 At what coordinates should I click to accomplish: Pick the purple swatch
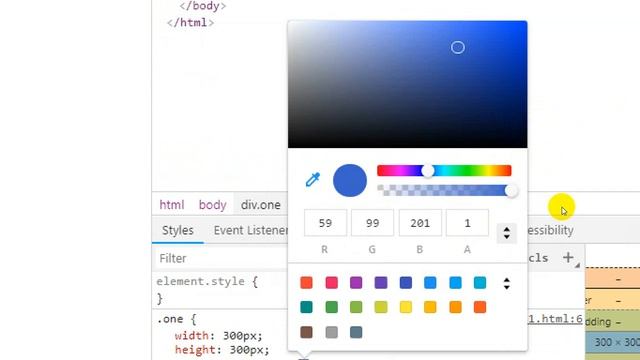356,282
